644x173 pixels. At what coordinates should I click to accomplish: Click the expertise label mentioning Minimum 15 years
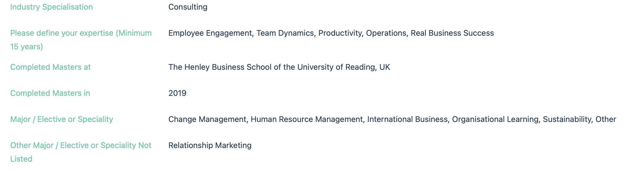(81, 40)
